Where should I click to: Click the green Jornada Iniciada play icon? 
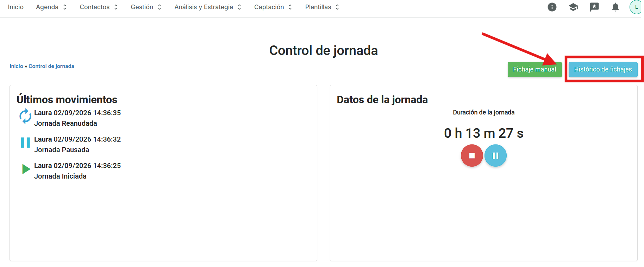pos(26,169)
